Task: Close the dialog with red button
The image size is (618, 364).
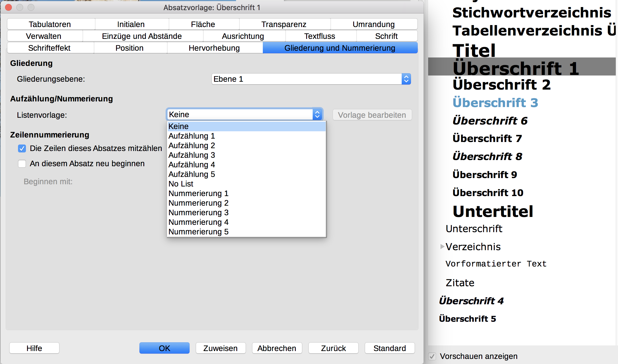Action: [x=8, y=7]
